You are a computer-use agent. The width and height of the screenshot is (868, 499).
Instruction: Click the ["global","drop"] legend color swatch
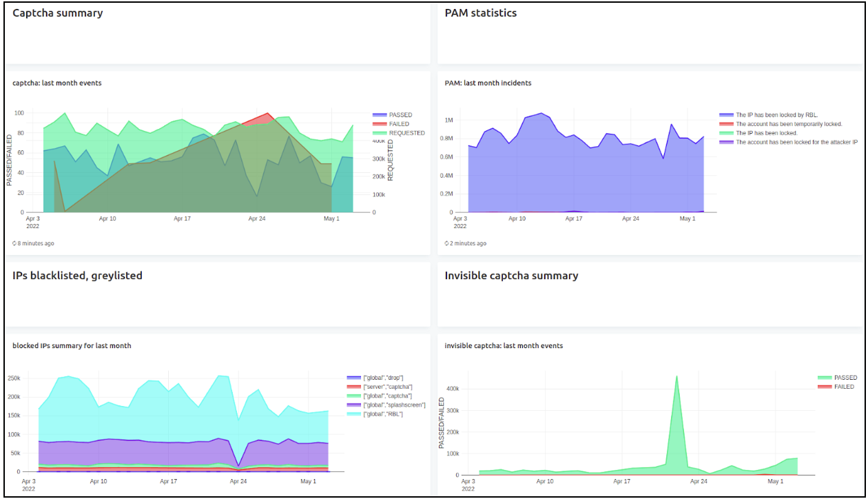point(353,378)
